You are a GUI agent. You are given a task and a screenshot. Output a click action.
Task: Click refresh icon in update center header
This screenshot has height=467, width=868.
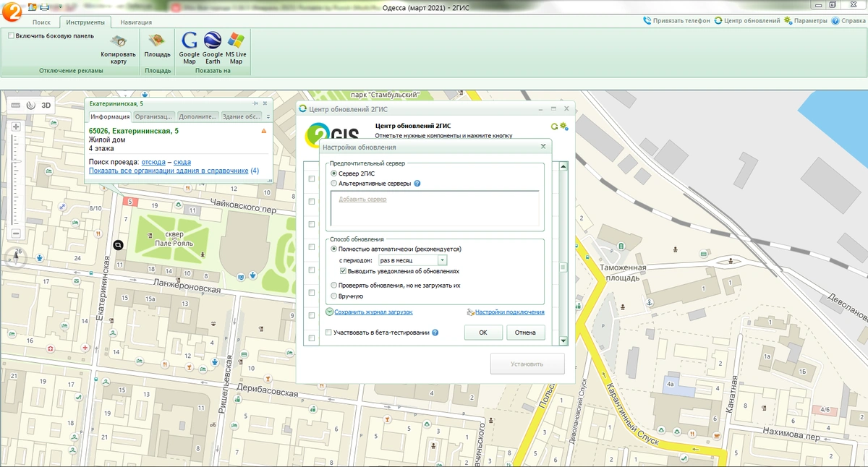click(554, 127)
